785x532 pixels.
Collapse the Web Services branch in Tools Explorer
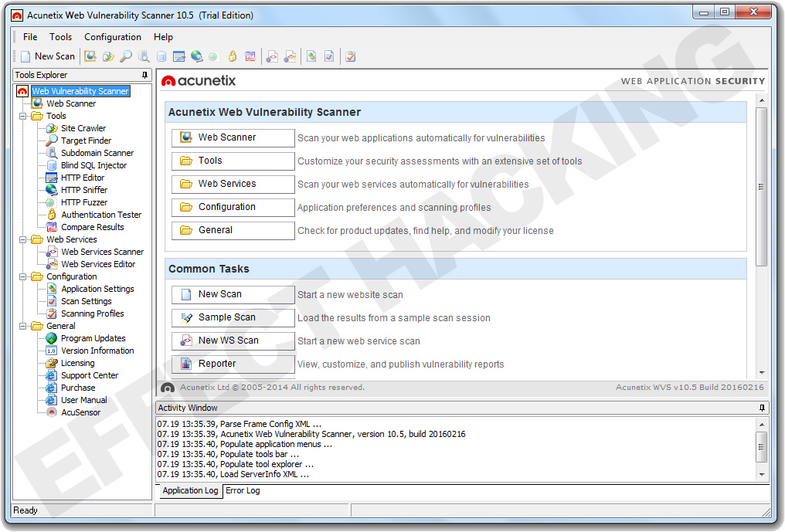(x=22, y=239)
